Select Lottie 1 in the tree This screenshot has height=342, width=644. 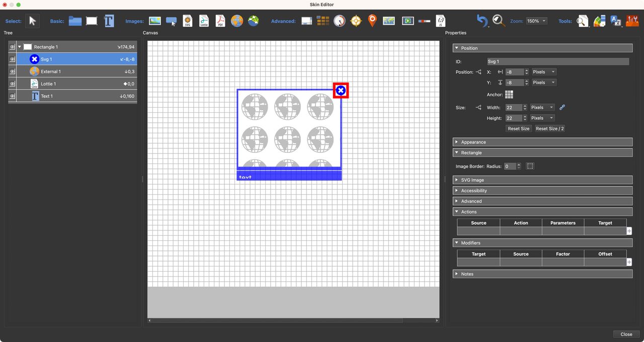click(48, 84)
